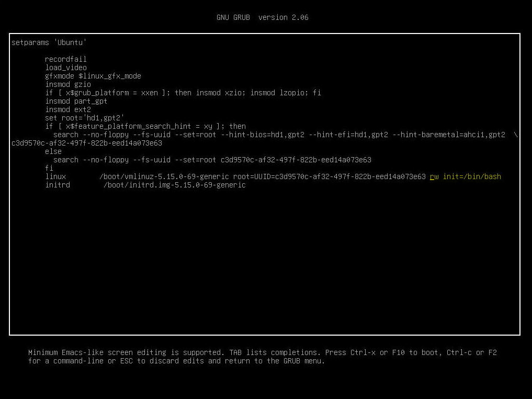Click the second search --no-floppy line after else
This screenshot has height=399, width=532.
tap(212, 160)
